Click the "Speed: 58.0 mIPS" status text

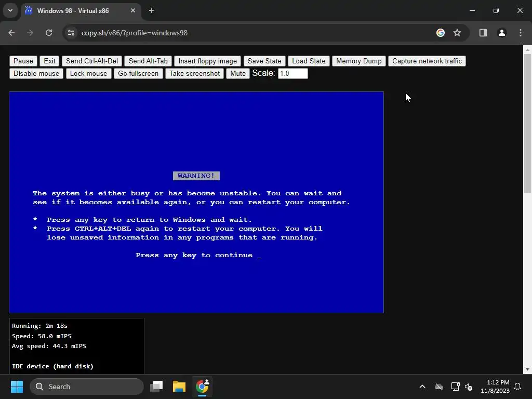(42, 336)
